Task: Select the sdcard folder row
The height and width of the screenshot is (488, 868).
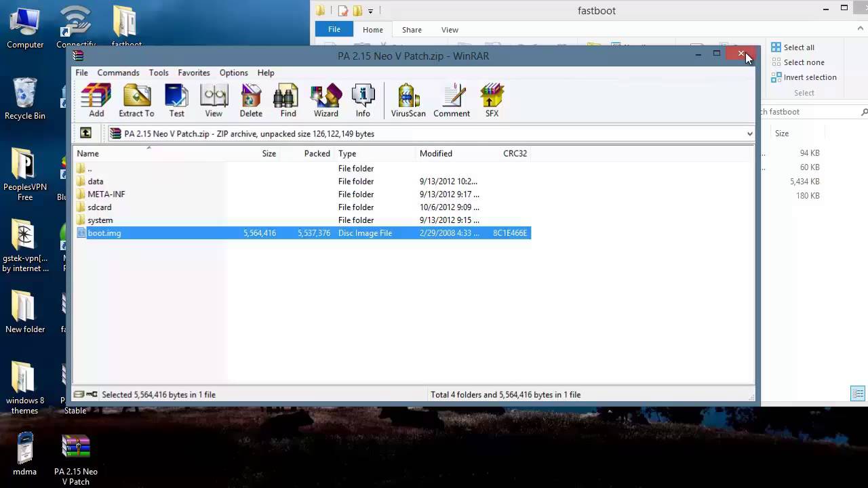Action: [x=302, y=207]
